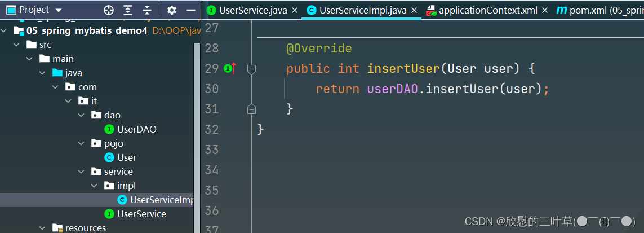Collapse the main folder
Image resolution: width=644 pixels, height=233 pixels.
click(29, 59)
